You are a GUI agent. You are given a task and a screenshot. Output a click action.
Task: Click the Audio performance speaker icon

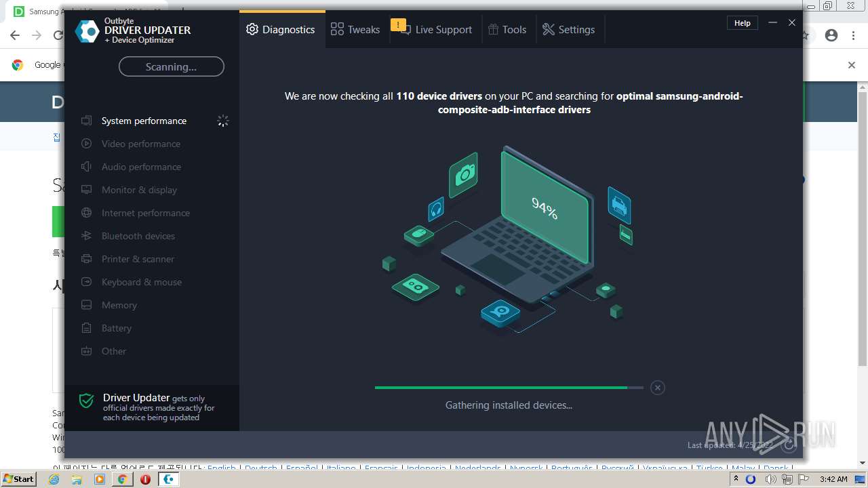86,167
